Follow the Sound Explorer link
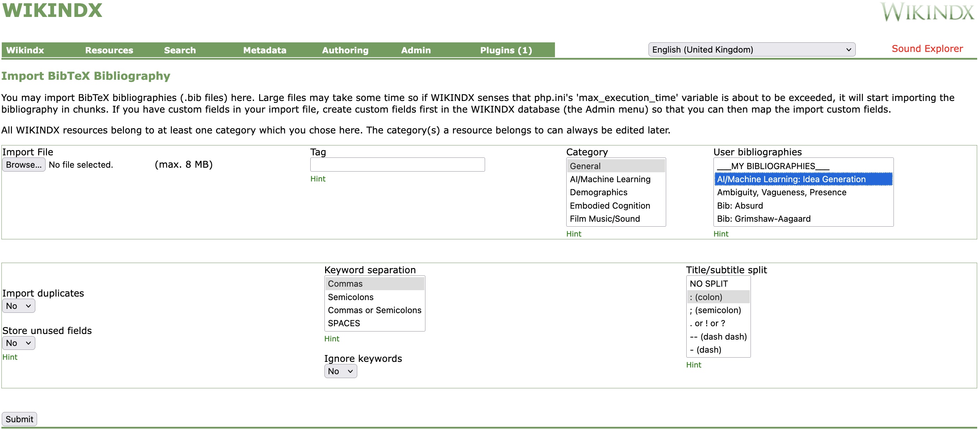980x430 pixels. tap(927, 49)
